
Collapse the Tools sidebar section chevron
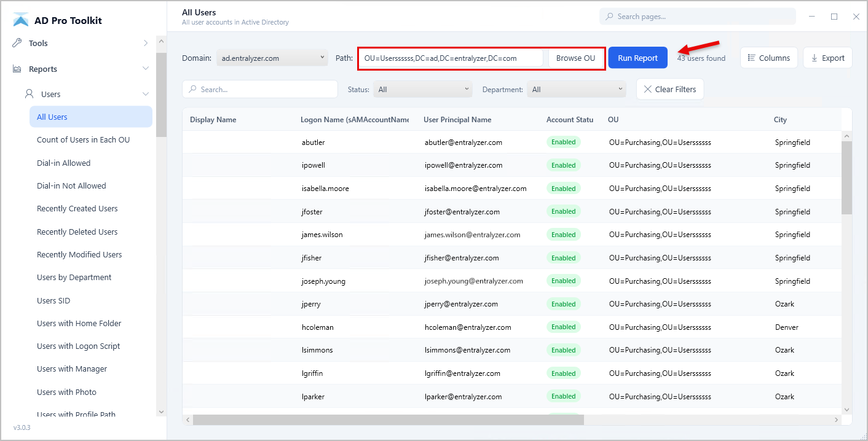coord(146,42)
